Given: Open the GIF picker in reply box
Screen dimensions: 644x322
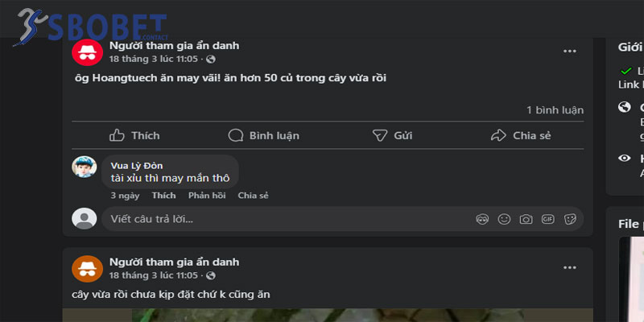Looking at the screenshot, I should 547,219.
